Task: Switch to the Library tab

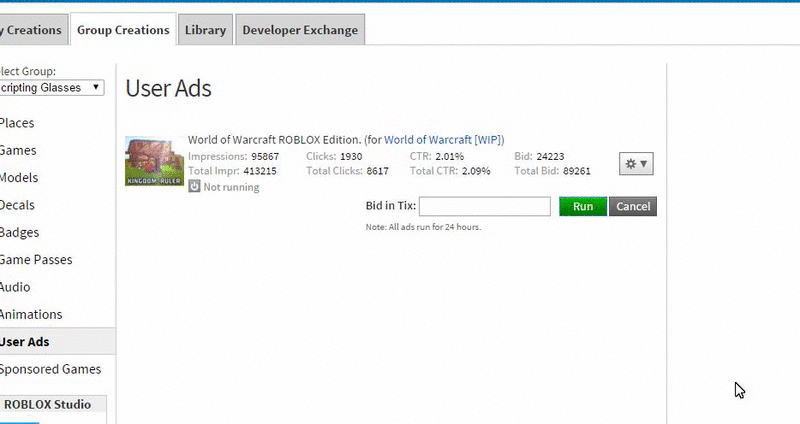Action: click(206, 30)
